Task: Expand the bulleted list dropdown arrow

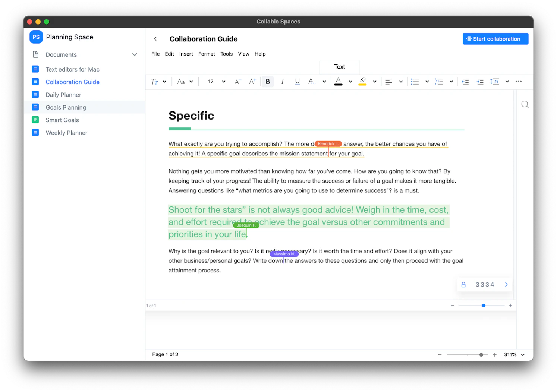Action: click(427, 82)
